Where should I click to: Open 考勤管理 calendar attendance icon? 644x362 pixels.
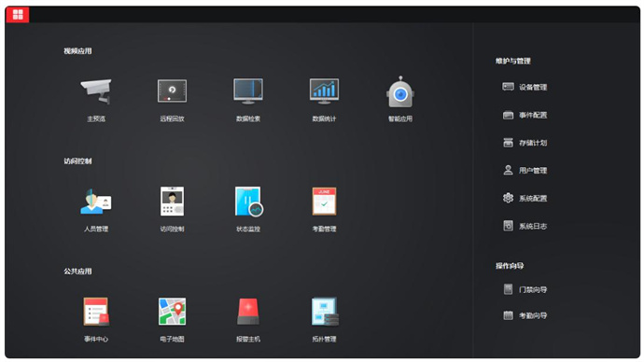point(324,202)
